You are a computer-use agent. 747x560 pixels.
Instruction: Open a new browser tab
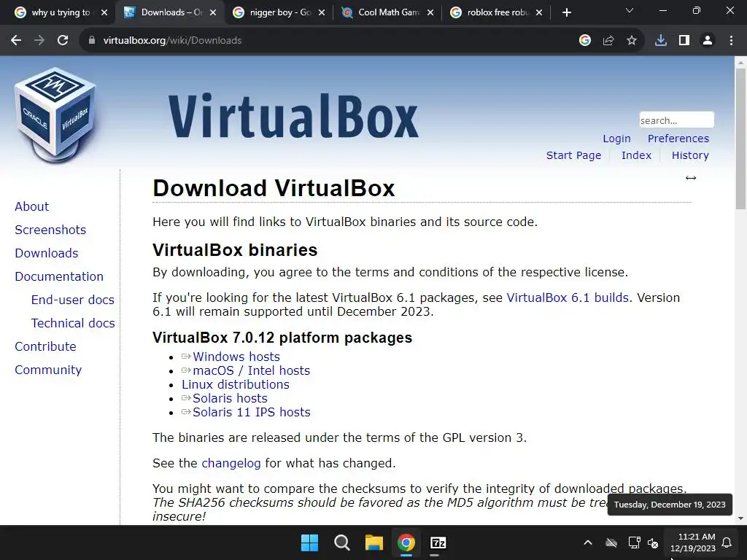click(566, 13)
